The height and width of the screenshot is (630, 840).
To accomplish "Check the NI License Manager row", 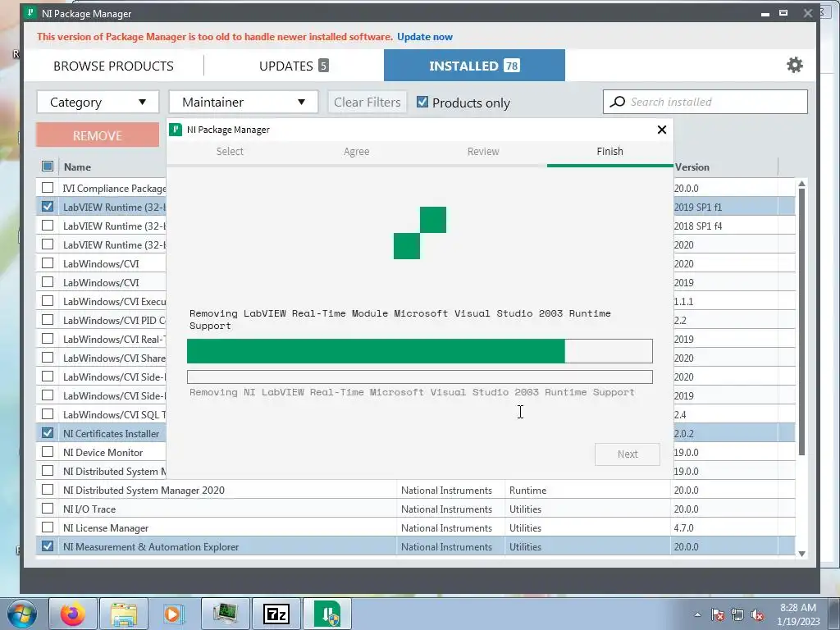I will coord(47,527).
